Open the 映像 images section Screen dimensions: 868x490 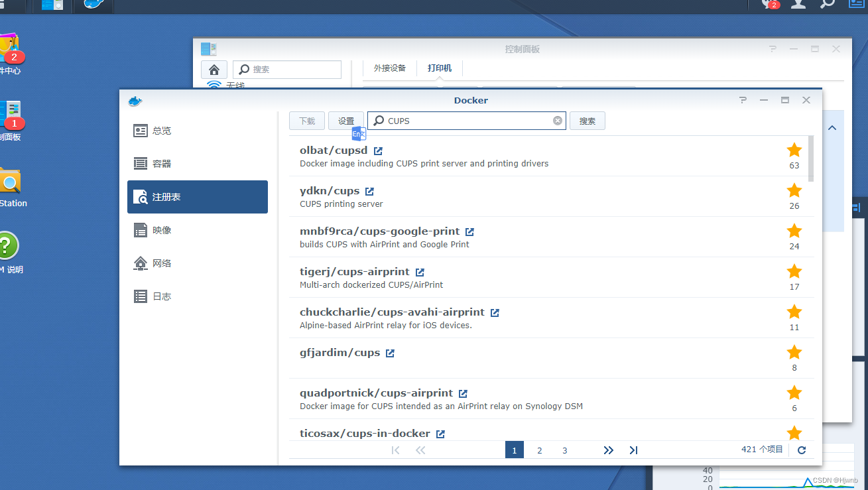[x=198, y=230]
